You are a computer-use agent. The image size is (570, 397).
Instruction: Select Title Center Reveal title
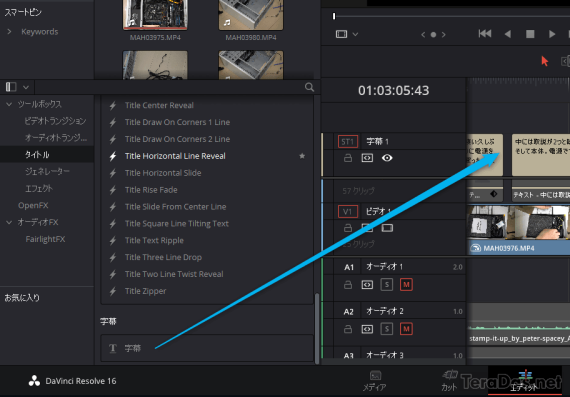click(159, 105)
